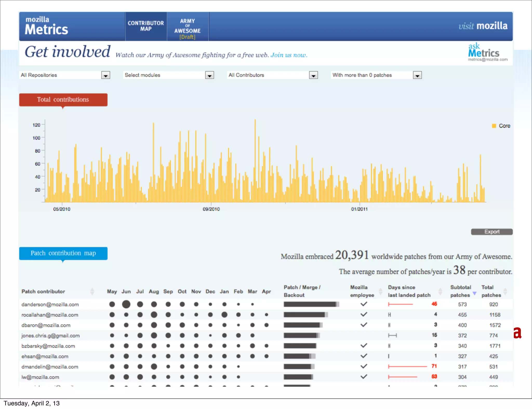Switch to the Contributor Map tab

tap(146, 26)
